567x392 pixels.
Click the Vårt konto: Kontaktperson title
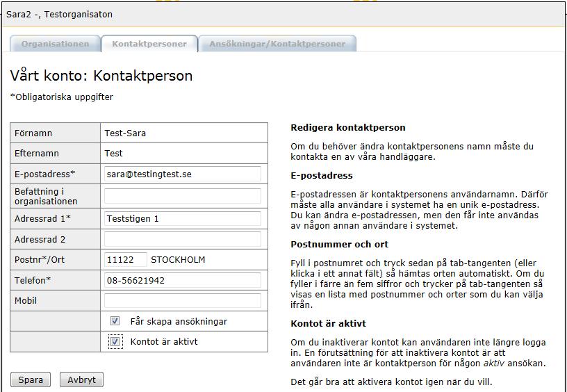click(101, 76)
